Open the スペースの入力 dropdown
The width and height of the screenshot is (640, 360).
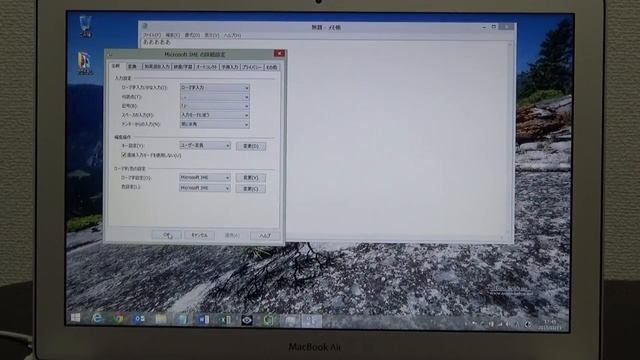click(215, 115)
